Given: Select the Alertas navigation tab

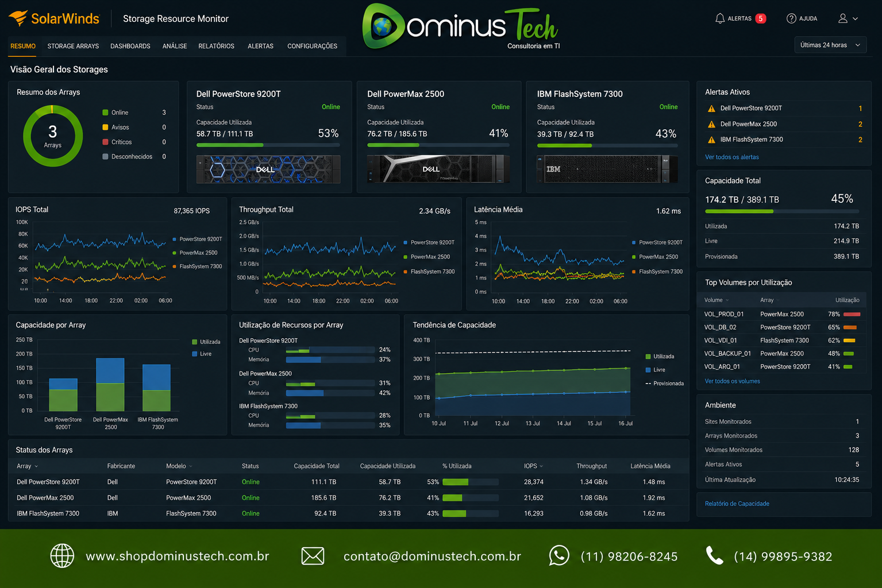Looking at the screenshot, I should tap(260, 46).
